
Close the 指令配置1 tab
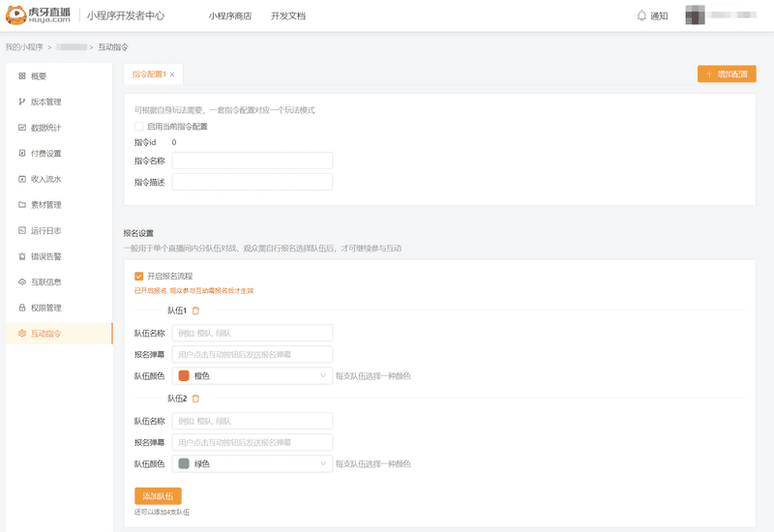pyautogui.click(x=172, y=74)
